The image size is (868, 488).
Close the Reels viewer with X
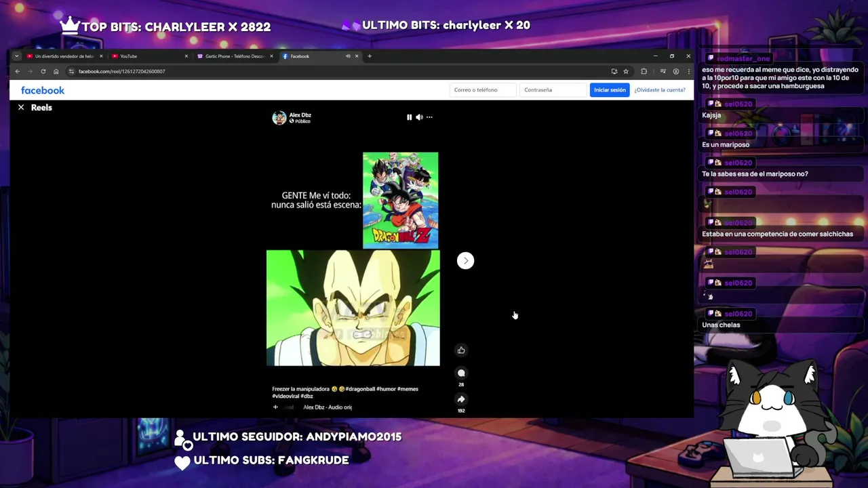tap(21, 107)
